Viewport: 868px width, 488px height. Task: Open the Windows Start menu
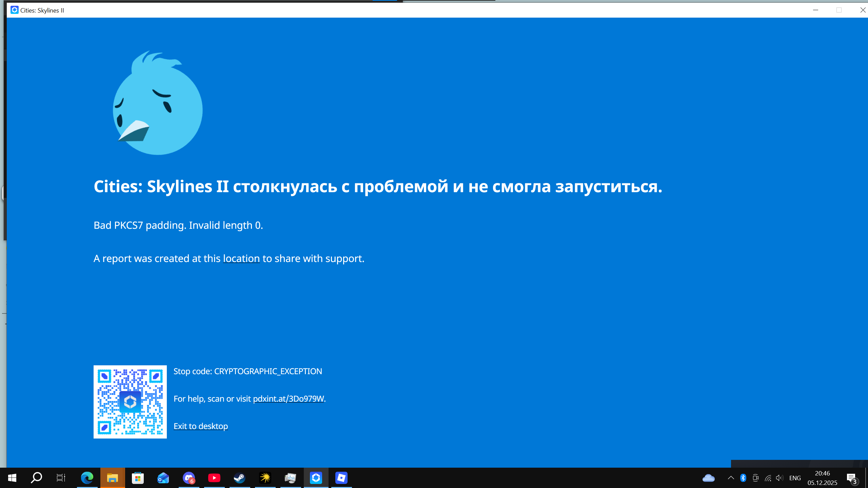point(12,478)
